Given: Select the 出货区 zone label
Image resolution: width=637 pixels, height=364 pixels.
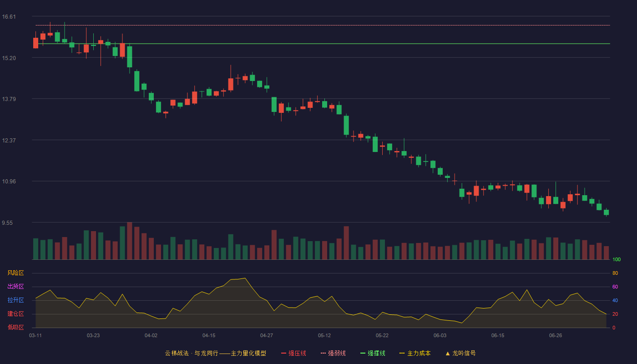Looking at the screenshot, I should pyautogui.click(x=15, y=287).
